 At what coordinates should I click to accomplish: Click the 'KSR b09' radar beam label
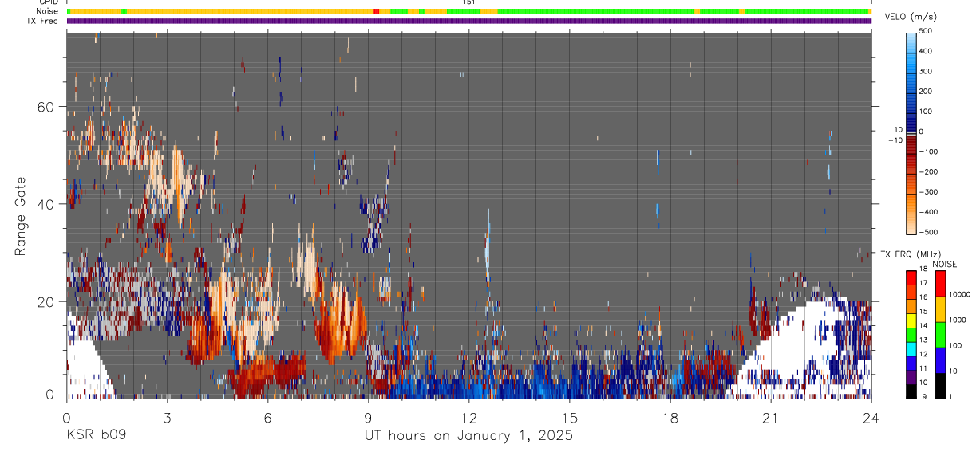click(95, 436)
